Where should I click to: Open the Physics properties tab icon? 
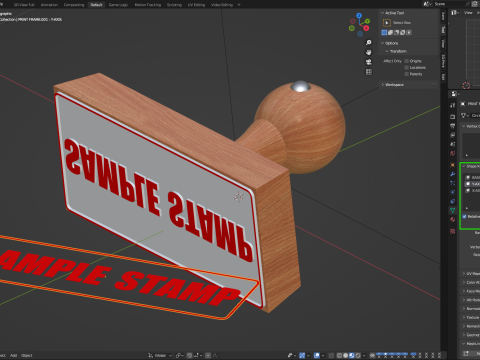pos(452,192)
